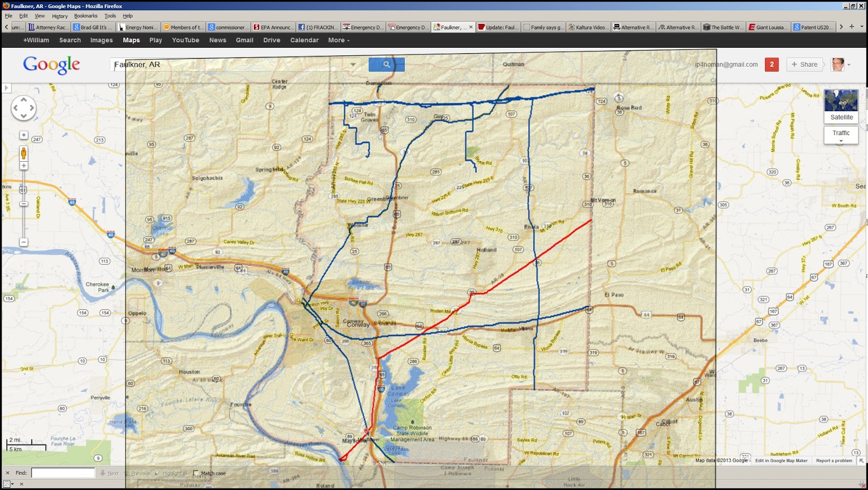Close the Firefox find bar
This screenshot has width=868, height=490.
pos(8,473)
